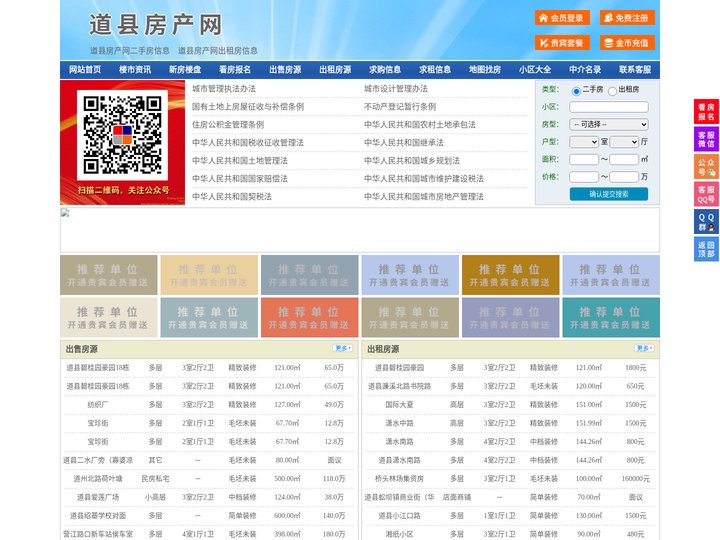
Task: Open the 道州北路荷叶塘 sale listing
Action: 98,478
